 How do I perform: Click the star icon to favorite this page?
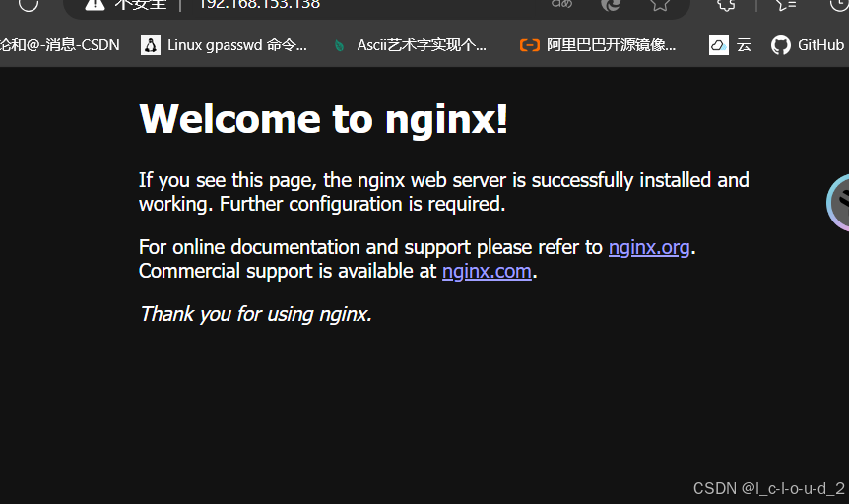click(x=660, y=4)
